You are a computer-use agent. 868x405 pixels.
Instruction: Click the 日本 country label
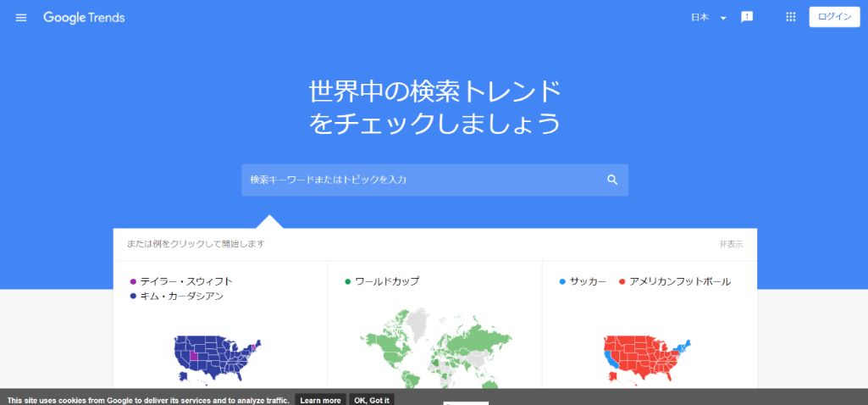pos(699,17)
